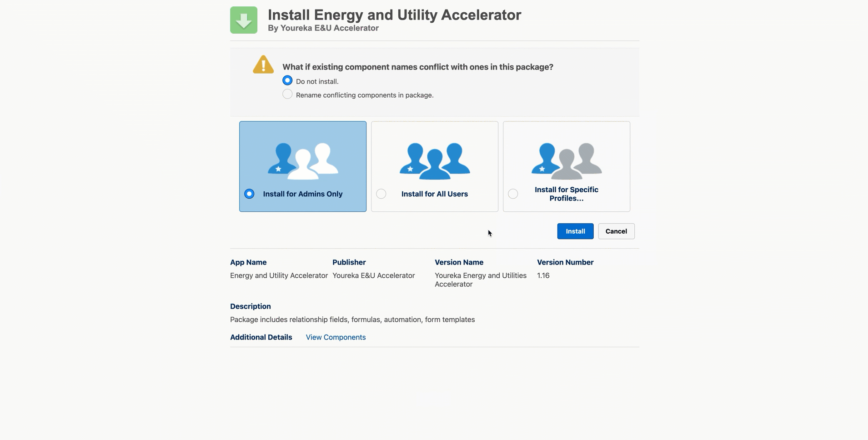Select Install for Admins Only radio
This screenshot has width=868, height=440.
coord(249,194)
